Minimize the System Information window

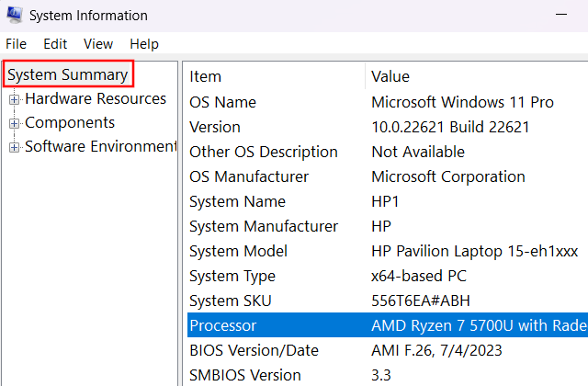pos(561,15)
